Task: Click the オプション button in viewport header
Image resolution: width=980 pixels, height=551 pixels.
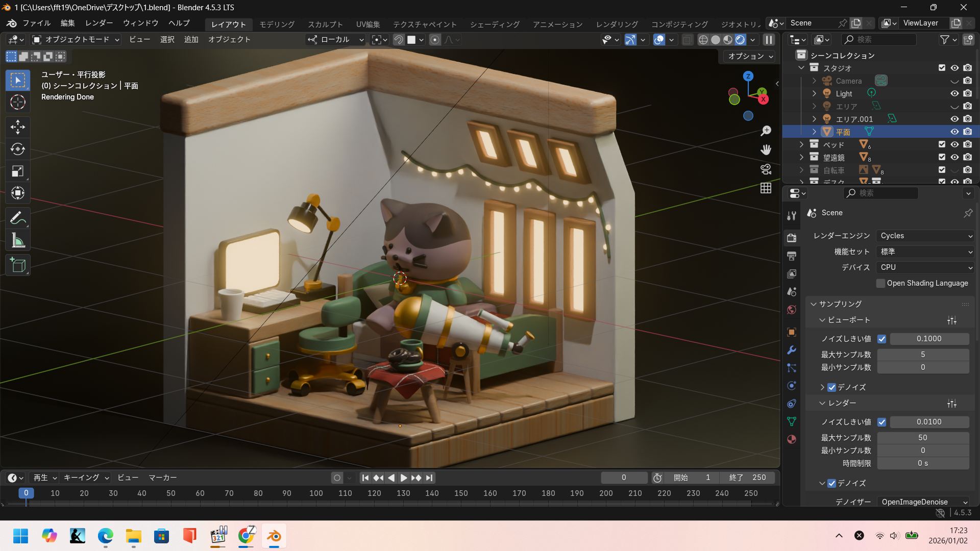Action: 750,56
